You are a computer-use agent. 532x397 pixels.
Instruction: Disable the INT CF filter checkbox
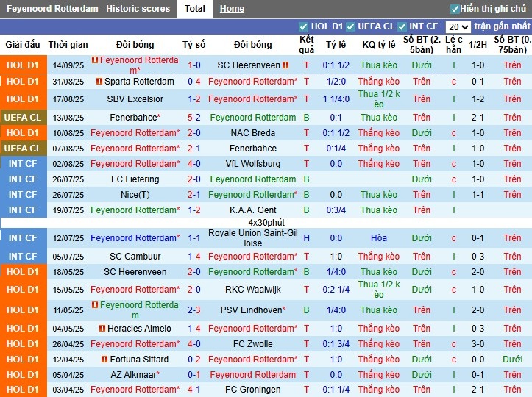402,26
